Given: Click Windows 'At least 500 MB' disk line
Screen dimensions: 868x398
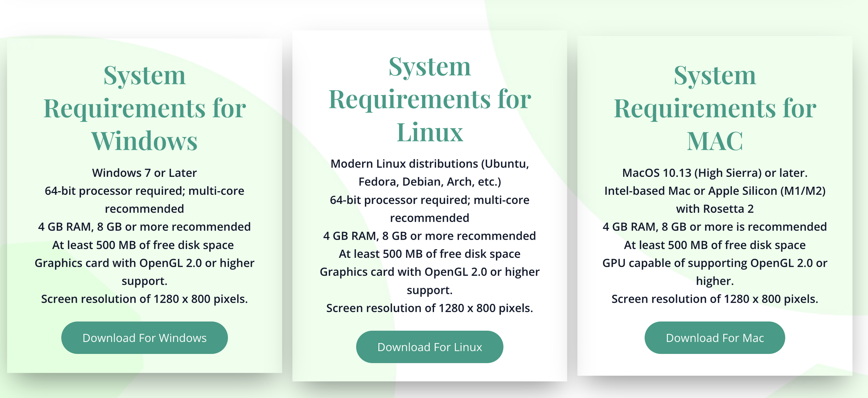Looking at the screenshot, I should point(143,245).
